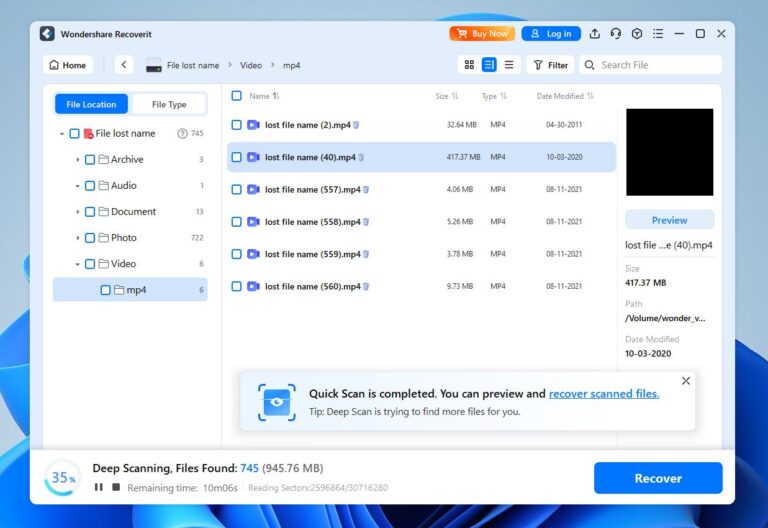
Task: Open the hamburger menu in title bar
Action: coord(657,34)
